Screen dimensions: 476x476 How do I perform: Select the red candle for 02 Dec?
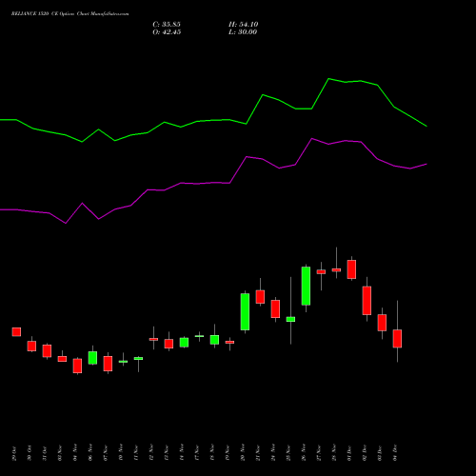[x=367, y=301]
